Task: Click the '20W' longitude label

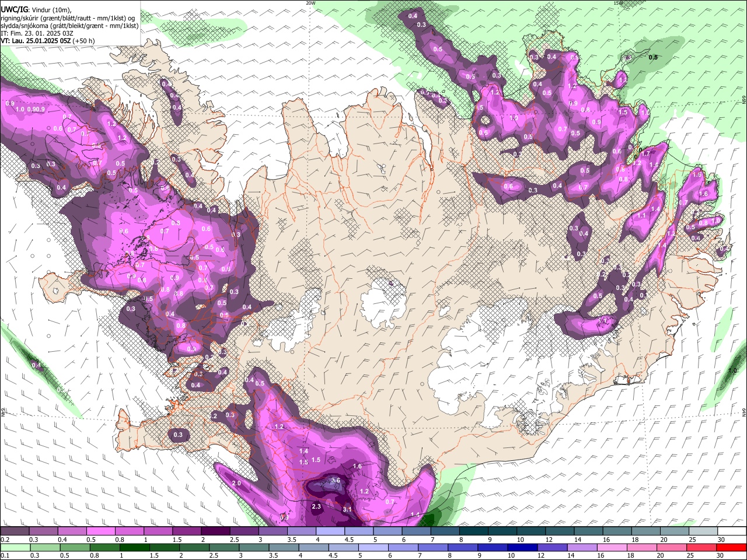Action: [310, 3]
